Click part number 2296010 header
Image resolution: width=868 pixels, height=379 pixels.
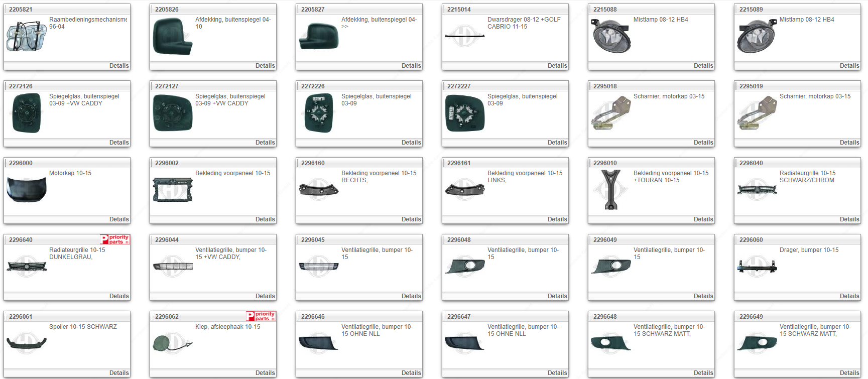(605, 163)
